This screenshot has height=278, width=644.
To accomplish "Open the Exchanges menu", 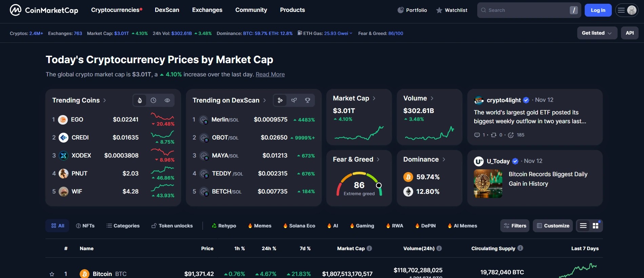I will coord(207,10).
